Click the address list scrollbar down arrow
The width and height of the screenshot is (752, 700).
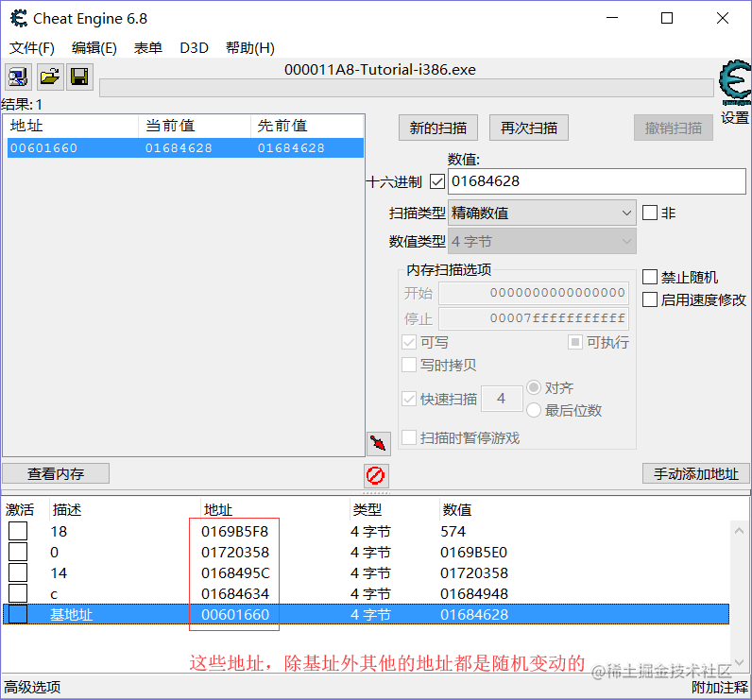(x=739, y=662)
